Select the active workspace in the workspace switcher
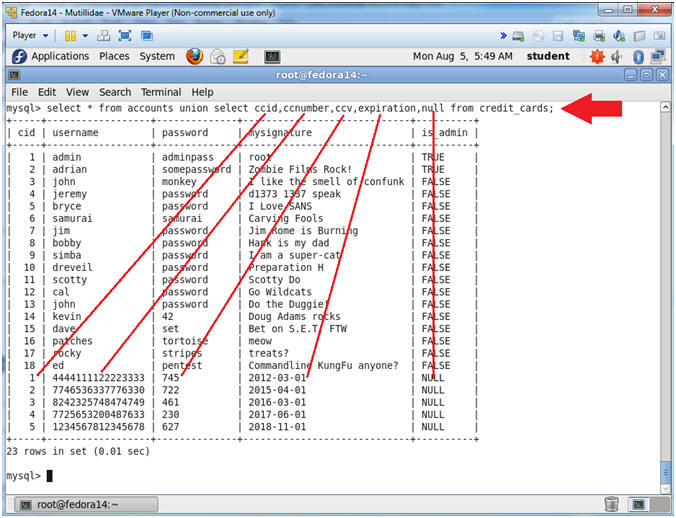 (x=638, y=504)
